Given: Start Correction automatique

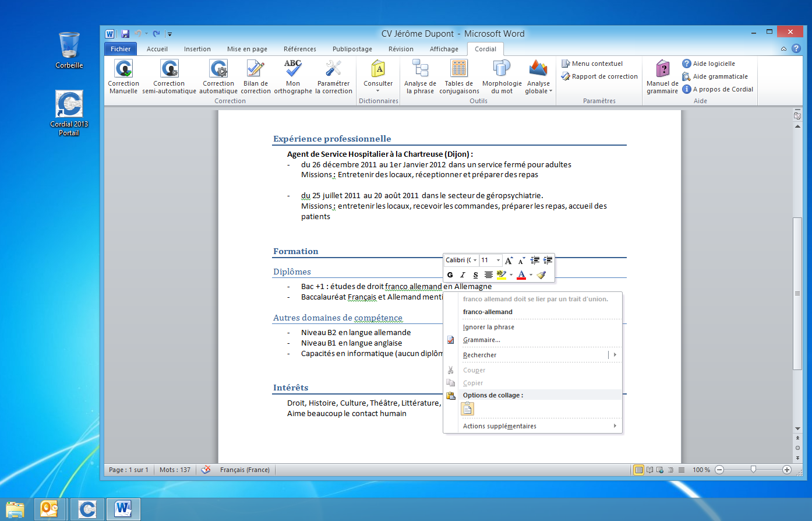Looking at the screenshot, I should (x=218, y=76).
